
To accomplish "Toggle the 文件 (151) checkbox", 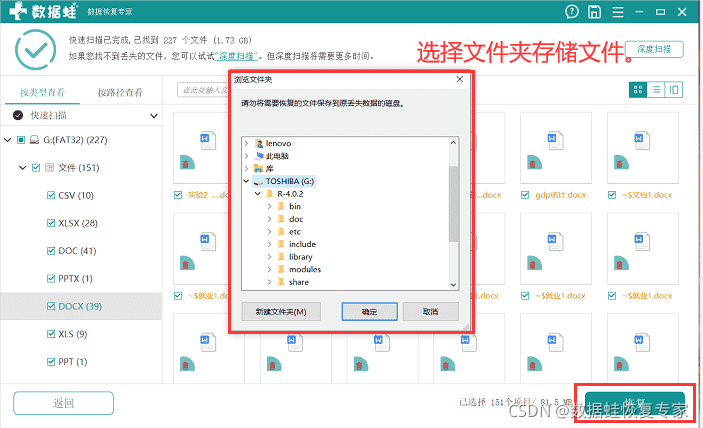I will pyautogui.click(x=36, y=168).
